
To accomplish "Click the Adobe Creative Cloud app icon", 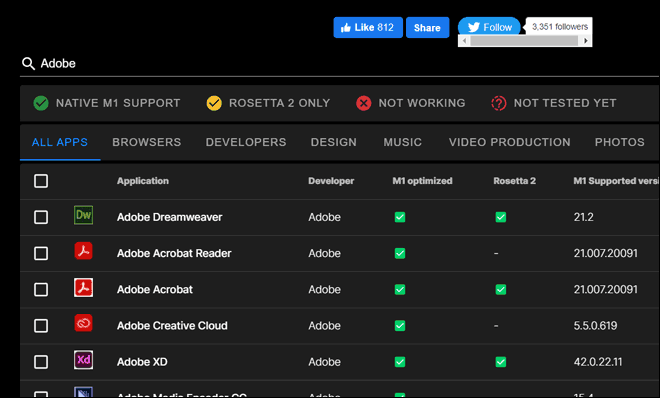I will pos(83,324).
